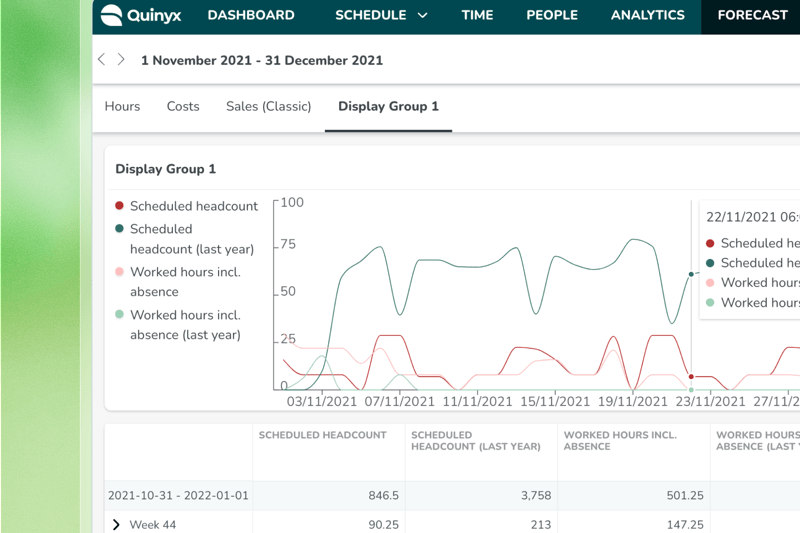Toggle Worked hours incl. absence legend item
The image size is (800, 533).
pyautogui.click(x=184, y=282)
